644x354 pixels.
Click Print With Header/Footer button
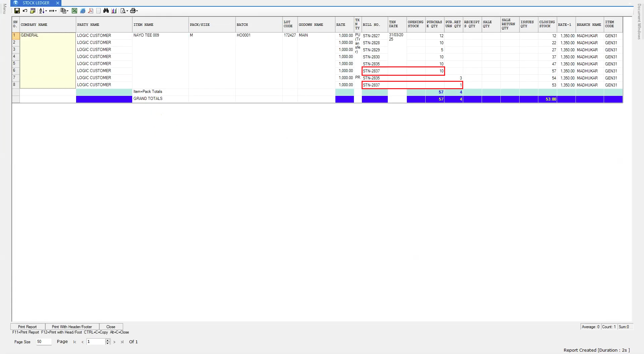[72, 327]
